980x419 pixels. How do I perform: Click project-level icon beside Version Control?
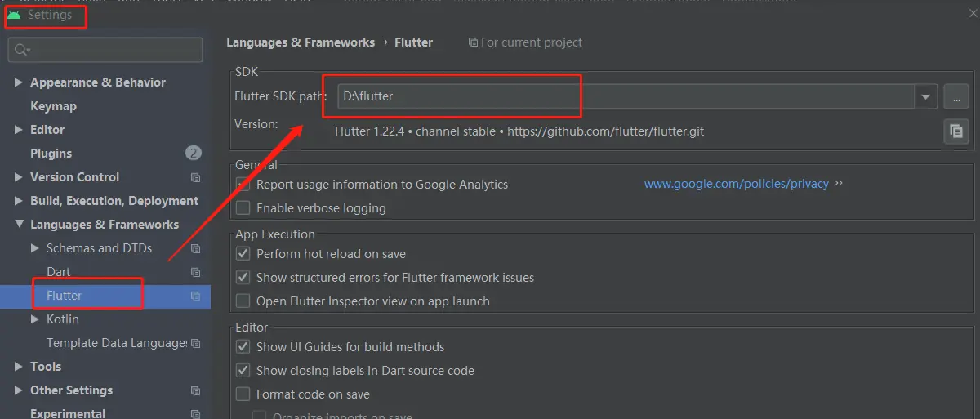195,177
